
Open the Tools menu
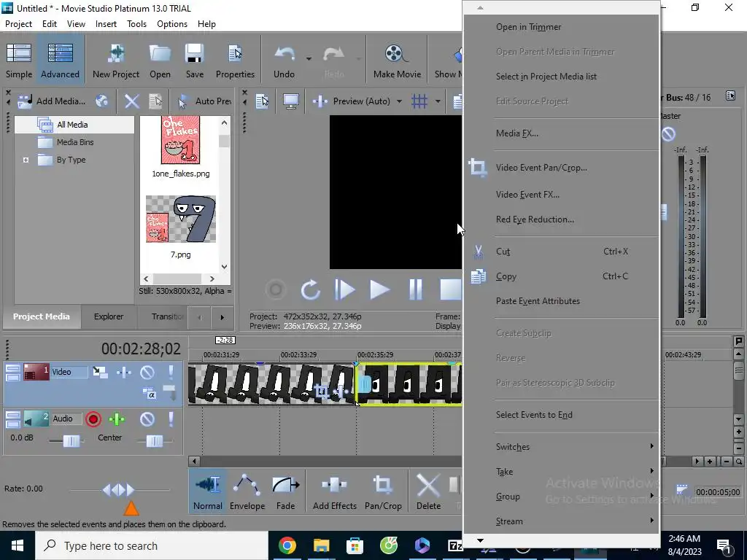136,24
